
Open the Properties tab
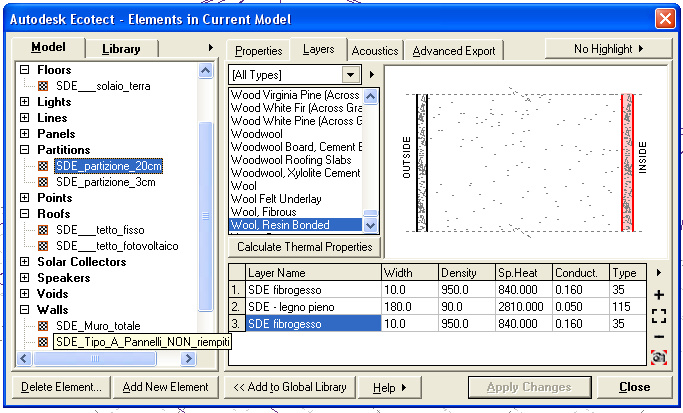[x=258, y=51]
